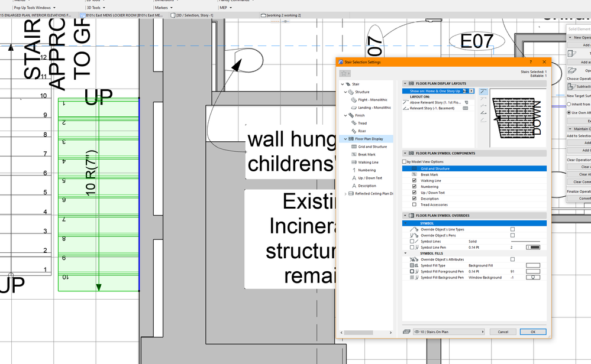Collapse the Stair tree root

(343, 84)
